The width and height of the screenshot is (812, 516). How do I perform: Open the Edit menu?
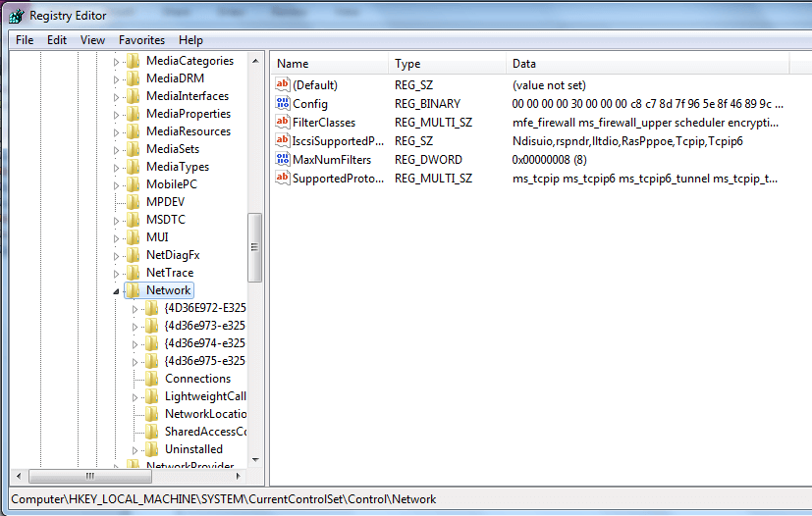[56, 40]
